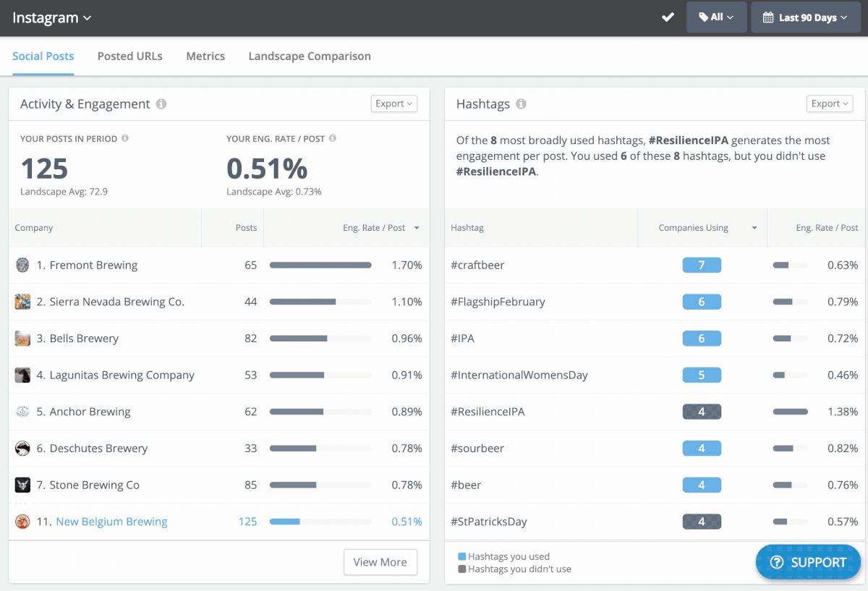Click the gray 4 badge for #StPatricksDay
Viewport: 868px width, 591px height.
702,522
